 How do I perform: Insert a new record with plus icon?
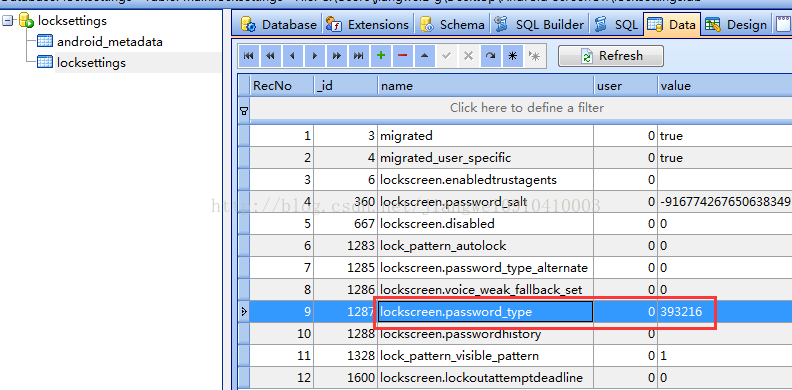(x=381, y=56)
